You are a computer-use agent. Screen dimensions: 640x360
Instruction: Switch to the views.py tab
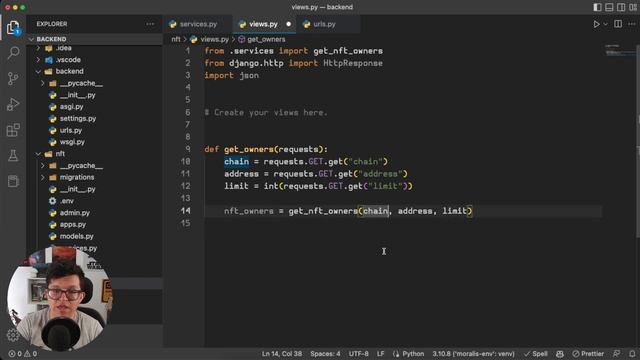263,24
